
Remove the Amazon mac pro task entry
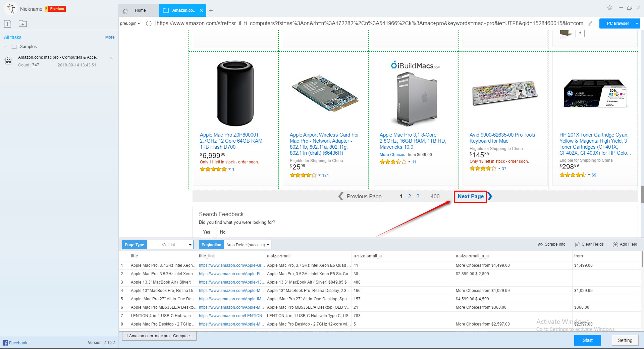[111, 58]
